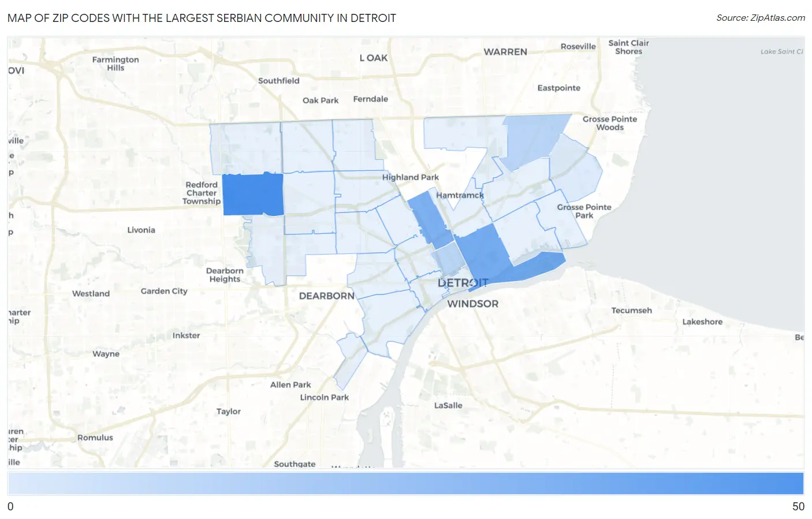Screen dimensions: 812x519
Task: Click the Farmington Hills label
Action: (x=116, y=64)
